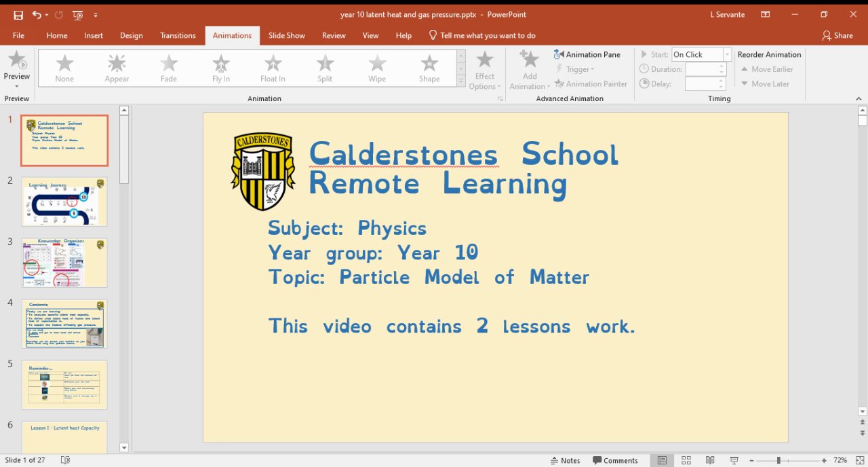Go to the Transitions tab
Screen dimensions: 868x467
coord(178,35)
